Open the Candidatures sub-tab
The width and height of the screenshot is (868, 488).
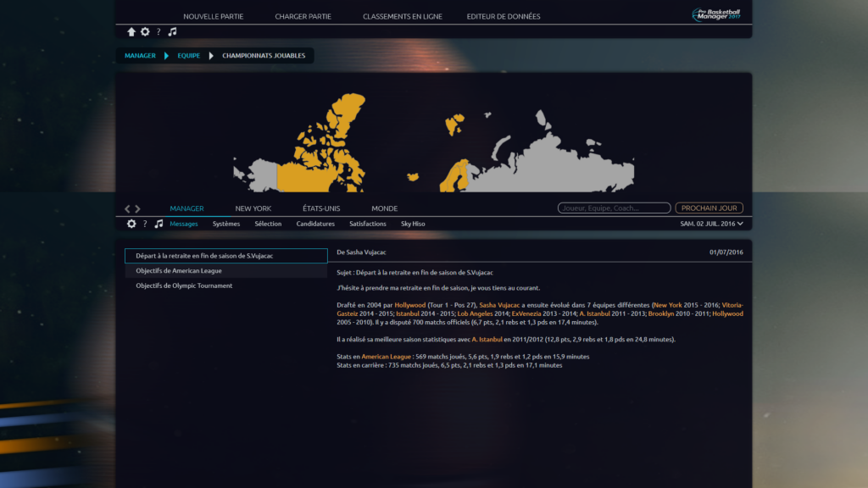click(315, 224)
